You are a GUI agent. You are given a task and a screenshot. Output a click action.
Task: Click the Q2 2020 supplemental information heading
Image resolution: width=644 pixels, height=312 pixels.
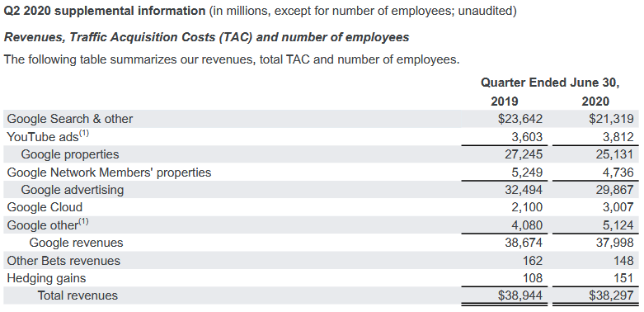(105, 11)
